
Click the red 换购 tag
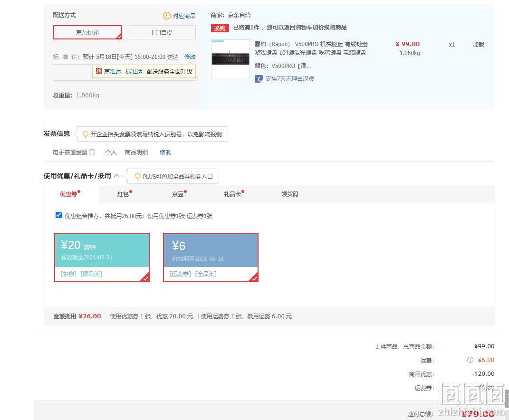click(220, 28)
